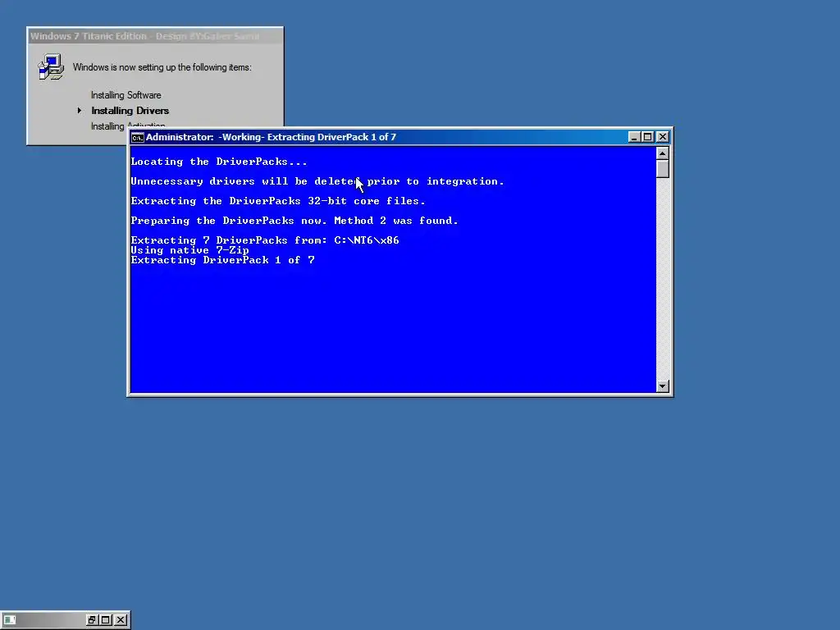Click the command prompt icon in console title bar
The width and height of the screenshot is (840, 630).
(x=138, y=137)
